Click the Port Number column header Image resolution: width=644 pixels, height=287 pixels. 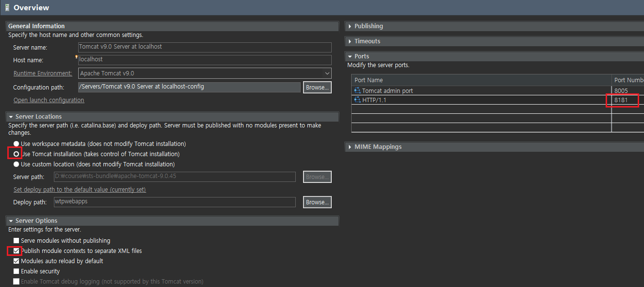628,80
